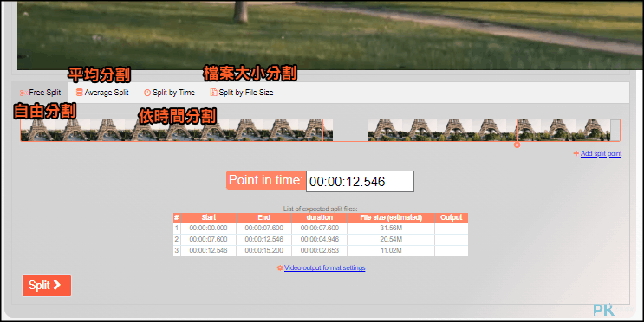Switch to Average Split tab
Image resolution: width=644 pixels, height=322 pixels.
coord(102,93)
